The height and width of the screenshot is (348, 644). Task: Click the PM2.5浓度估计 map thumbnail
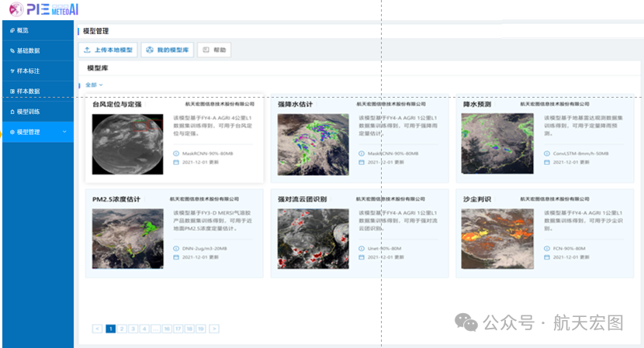tap(128, 239)
